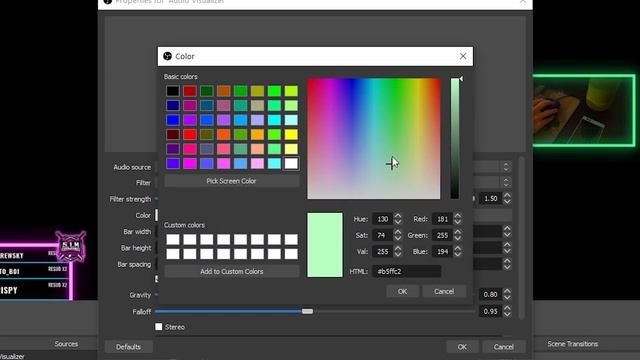Click the brightness value strip
This screenshot has height=360, width=640.
[455, 139]
